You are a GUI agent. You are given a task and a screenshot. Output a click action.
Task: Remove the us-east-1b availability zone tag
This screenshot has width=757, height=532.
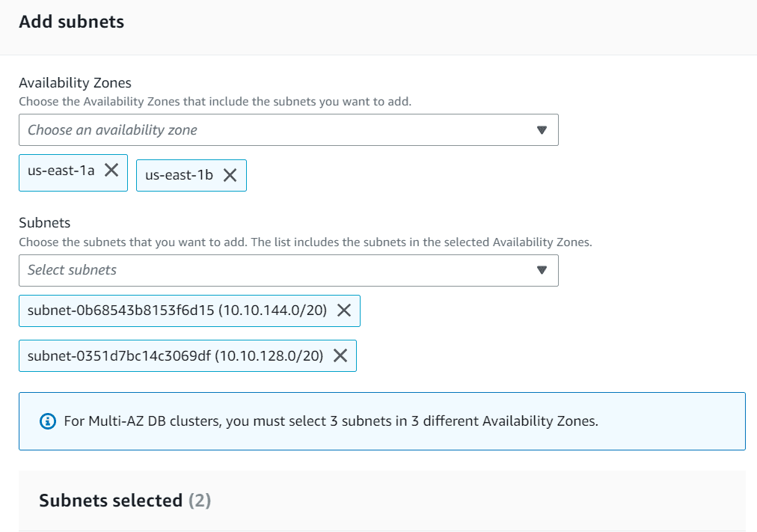pyautogui.click(x=230, y=175)
